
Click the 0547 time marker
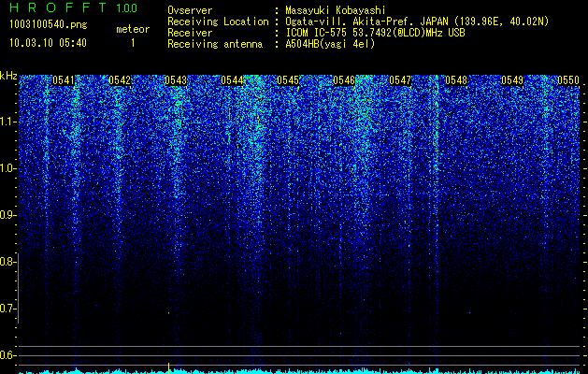coord(400,80)
